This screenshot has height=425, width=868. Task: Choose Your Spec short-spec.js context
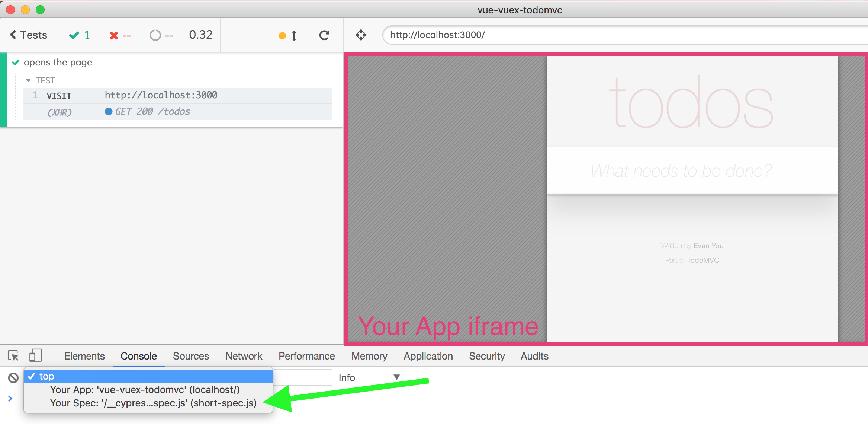pos(153,403)
